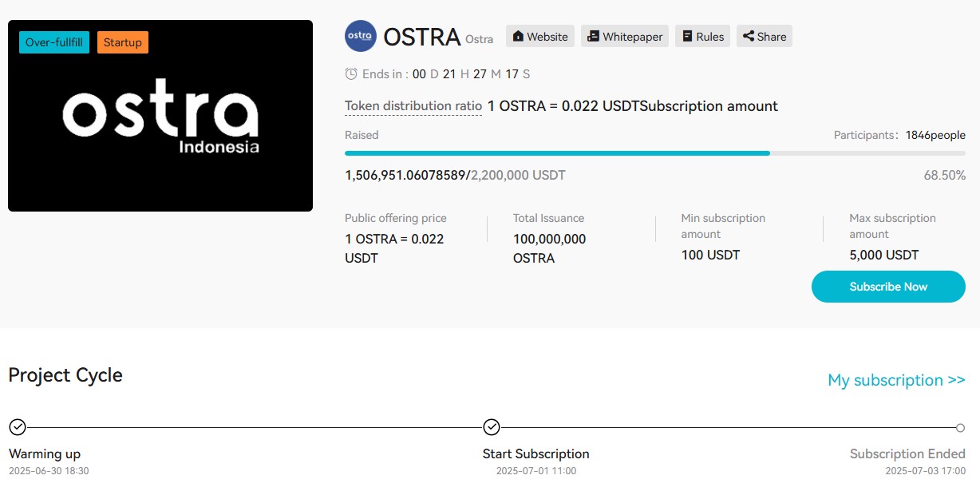Screen dimensions: 980x491
Task: Click the raised amount 1,506,951.06078589
Action: (x=405, y=175)
